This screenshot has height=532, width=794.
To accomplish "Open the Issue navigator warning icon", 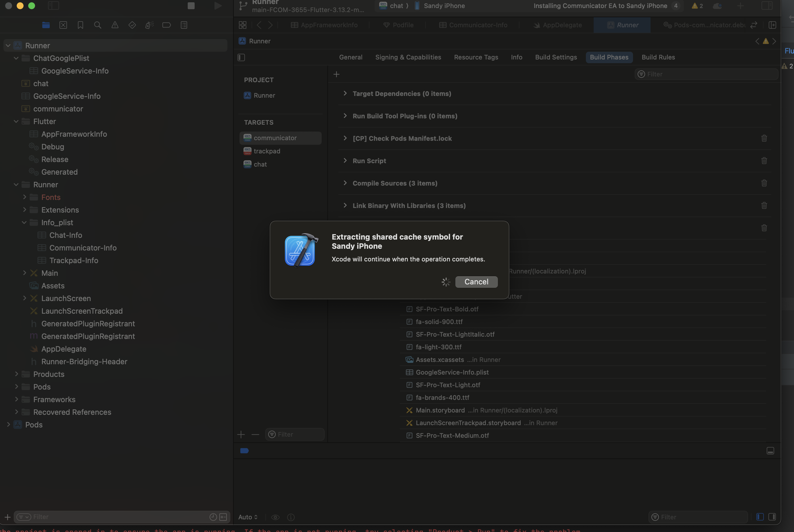I will point(115,25).
